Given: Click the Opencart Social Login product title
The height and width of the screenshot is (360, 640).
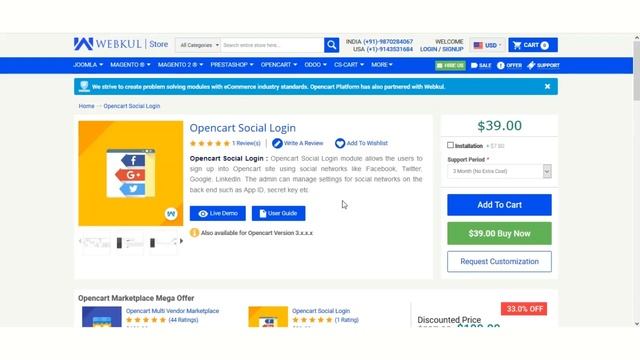Looking at the screenshot, I should 242,128.
